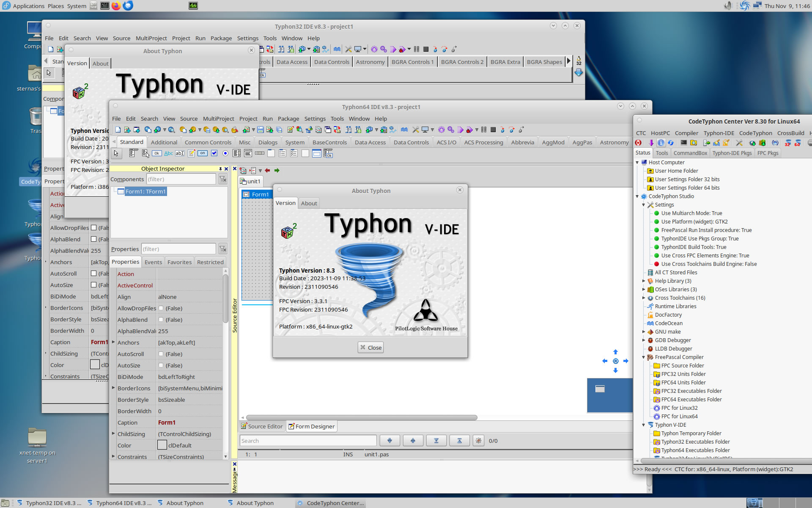Expand Help Library (3) node

coord(644,281)
